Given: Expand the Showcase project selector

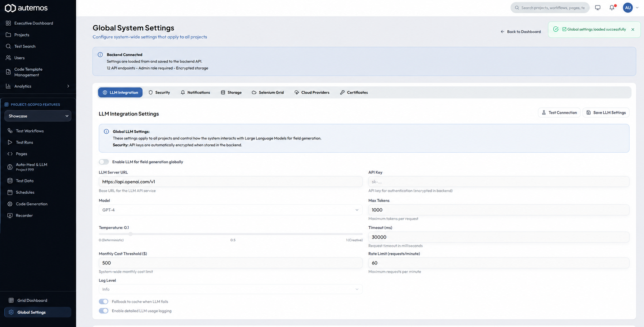Looking at the screenshot, I should (x=38, y=116).
